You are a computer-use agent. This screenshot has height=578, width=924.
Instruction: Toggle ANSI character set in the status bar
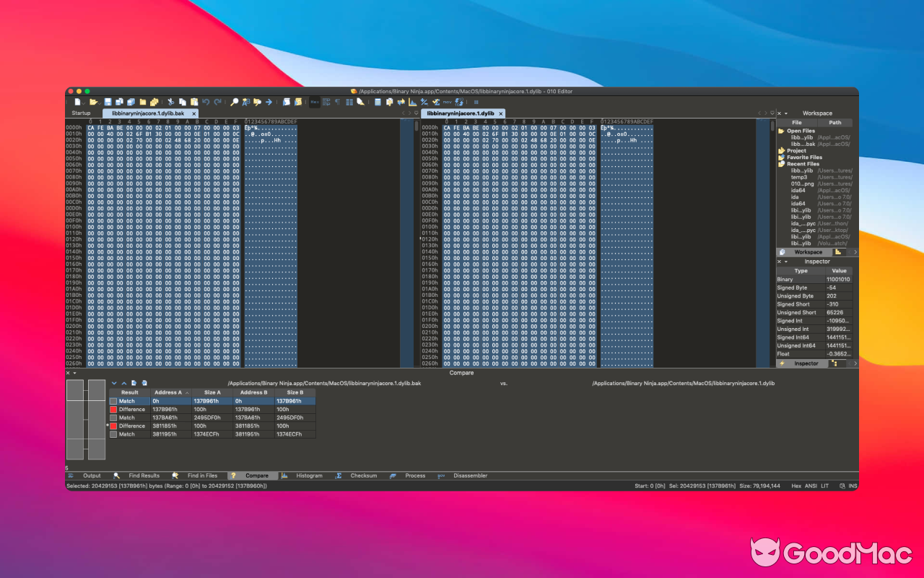coord(811,486)
